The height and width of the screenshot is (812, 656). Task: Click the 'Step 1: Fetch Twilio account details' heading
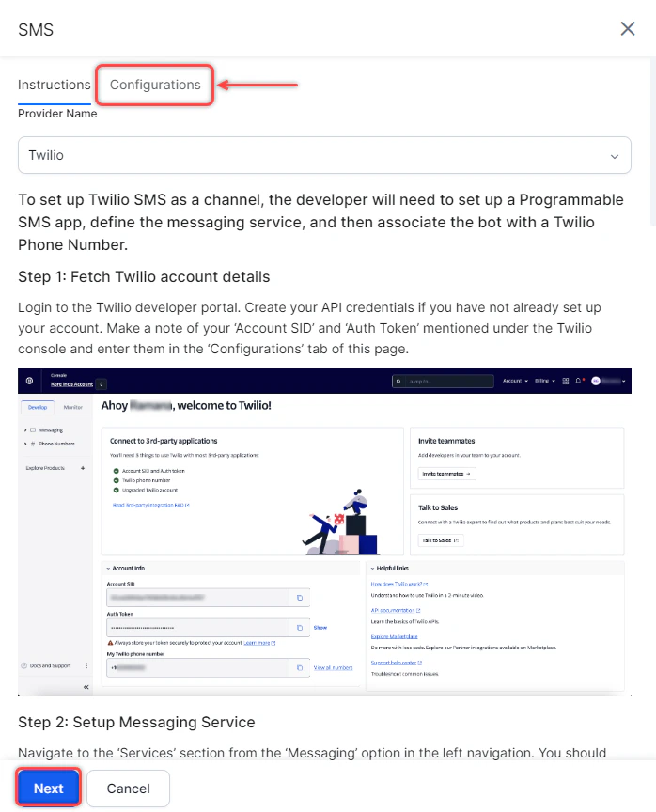(144, 276)
